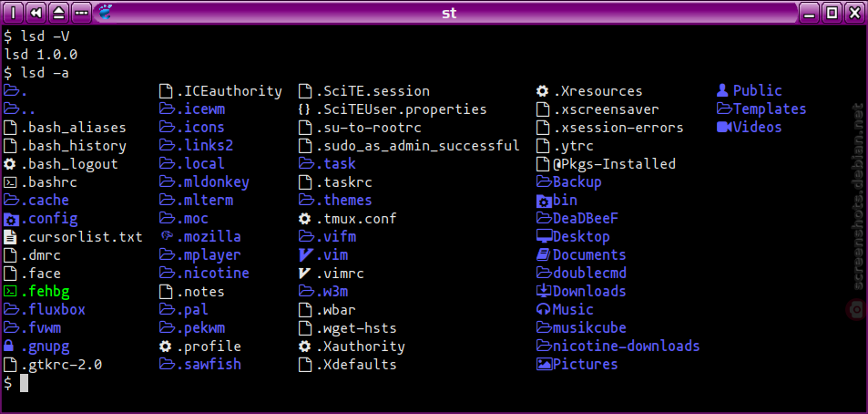Click the picture icon next to Pictures

(x=544, y=364)
